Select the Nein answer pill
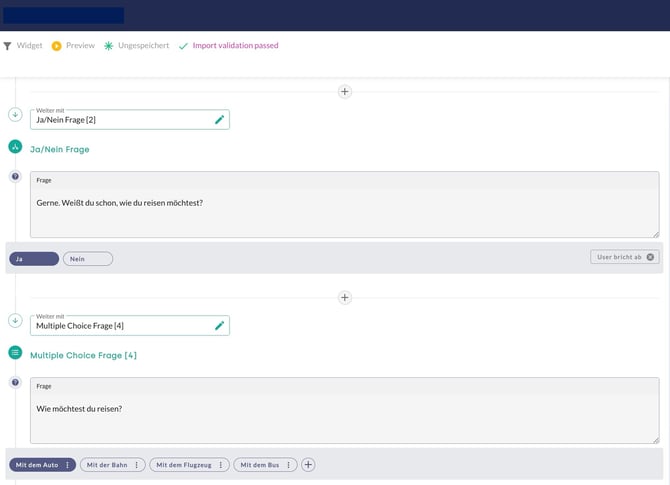The height and width of the screenshot is (485, 670). coord(88,258)
